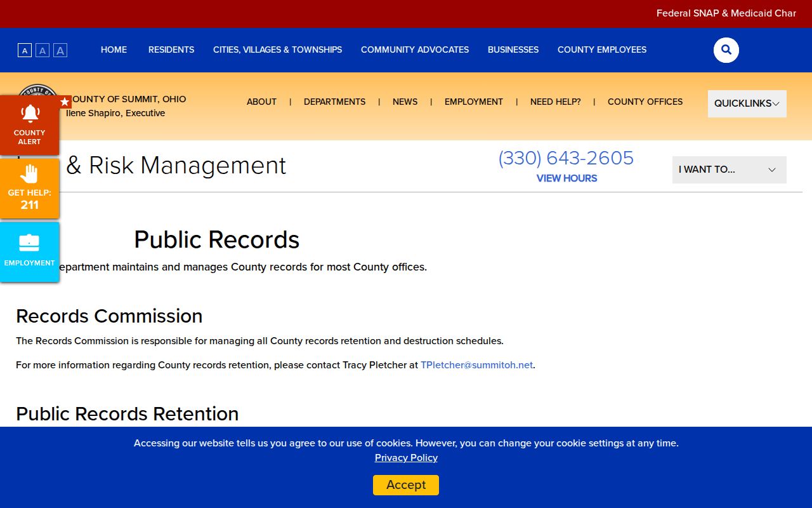The image size is (812, 508).
Task: Open the Residents menu item
Action: point(171,50)
